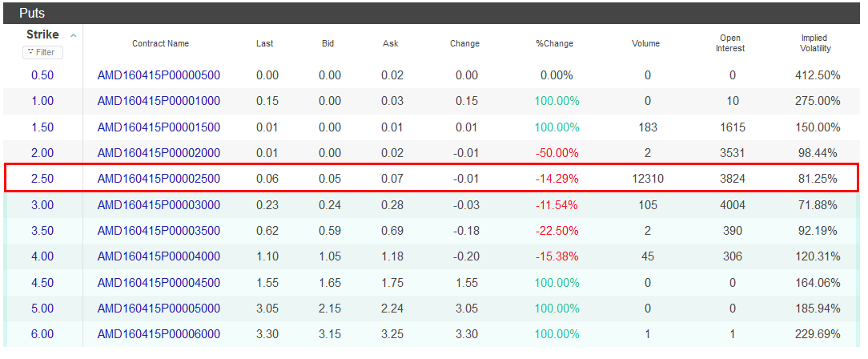Screen dimensions: 868x359
Task: Open strike 1.50 link
Action: coord(42,127)
